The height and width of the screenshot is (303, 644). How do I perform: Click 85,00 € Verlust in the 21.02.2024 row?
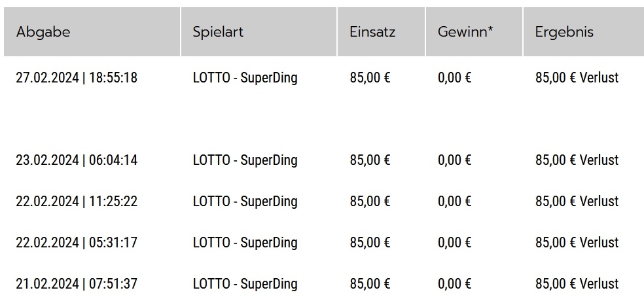577,284
